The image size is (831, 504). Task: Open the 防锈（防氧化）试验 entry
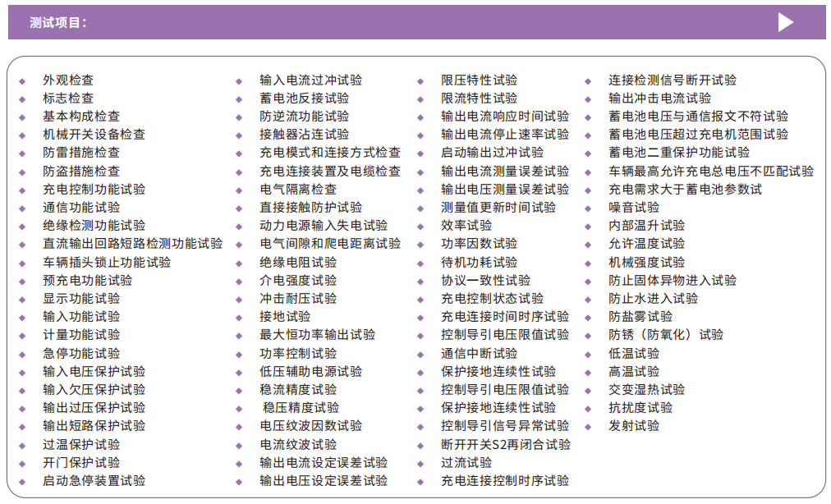pos(666,335)
